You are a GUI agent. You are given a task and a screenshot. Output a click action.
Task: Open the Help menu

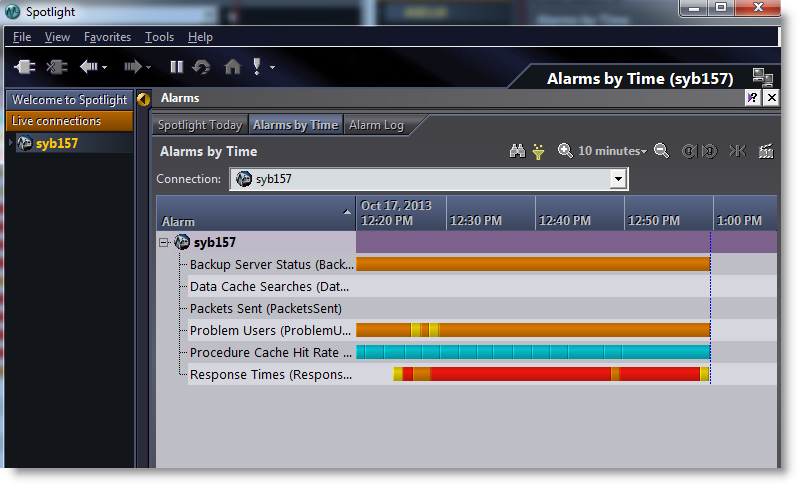point(200,37)
